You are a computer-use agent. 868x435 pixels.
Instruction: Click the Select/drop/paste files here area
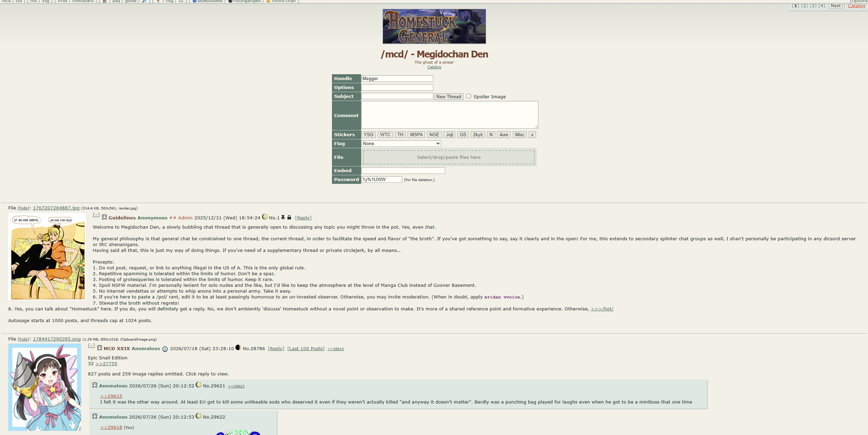pyautogui.click(x=449, y=157)
